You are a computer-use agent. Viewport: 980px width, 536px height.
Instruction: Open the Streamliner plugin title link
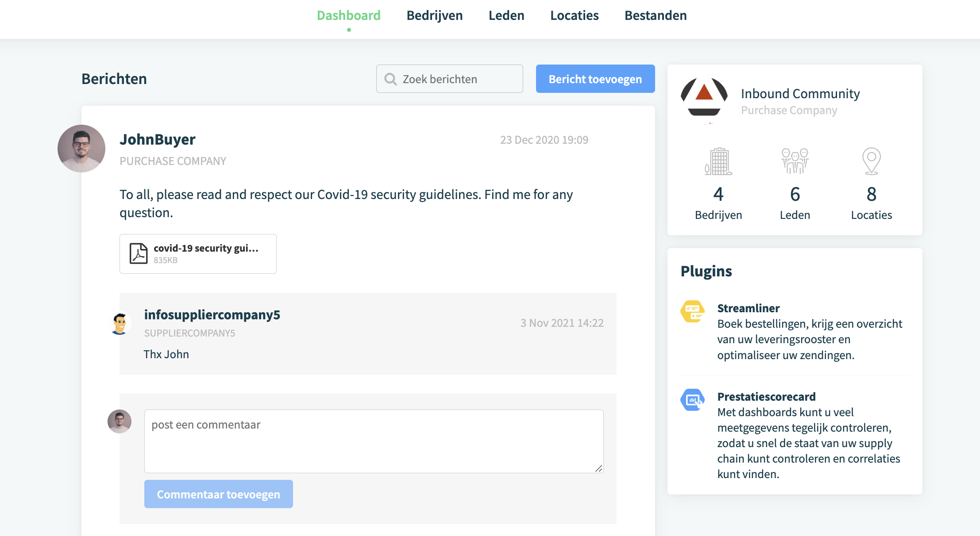749,308
